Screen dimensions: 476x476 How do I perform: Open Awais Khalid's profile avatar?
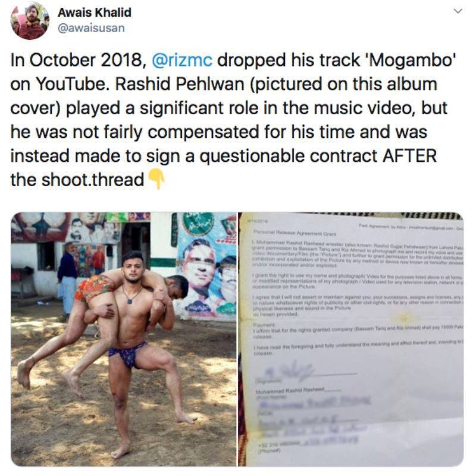click(30, 21)
